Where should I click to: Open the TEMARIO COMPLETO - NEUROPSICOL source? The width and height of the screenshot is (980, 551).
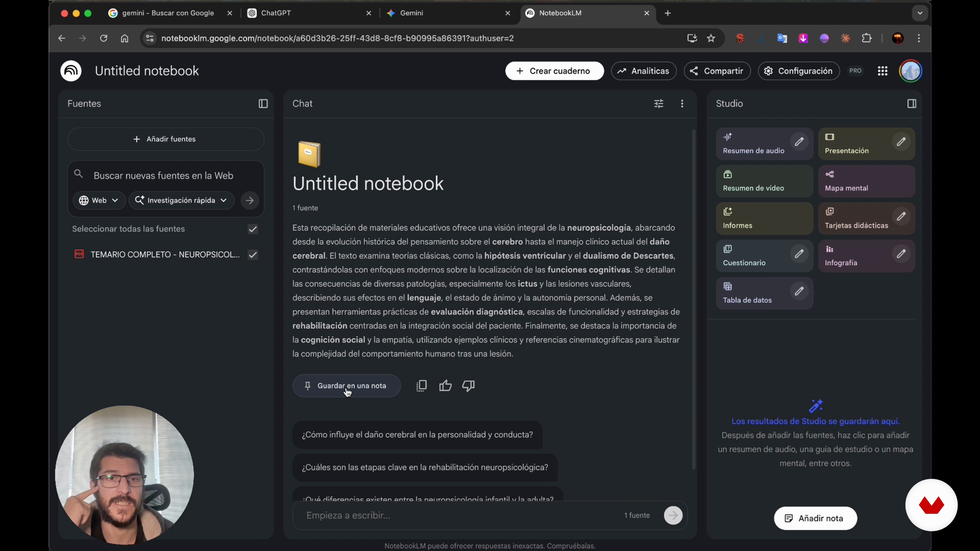165,254
